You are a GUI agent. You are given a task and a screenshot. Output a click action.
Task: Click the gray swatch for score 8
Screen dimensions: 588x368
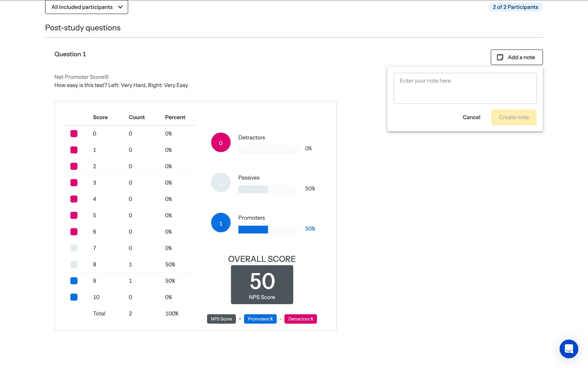74,264
